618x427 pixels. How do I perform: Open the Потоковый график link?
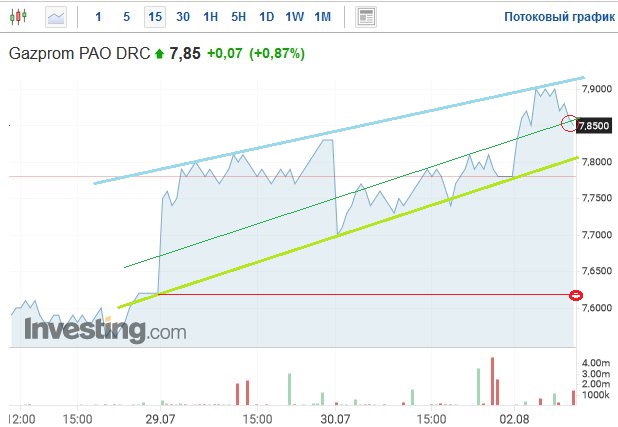[560, 17]
